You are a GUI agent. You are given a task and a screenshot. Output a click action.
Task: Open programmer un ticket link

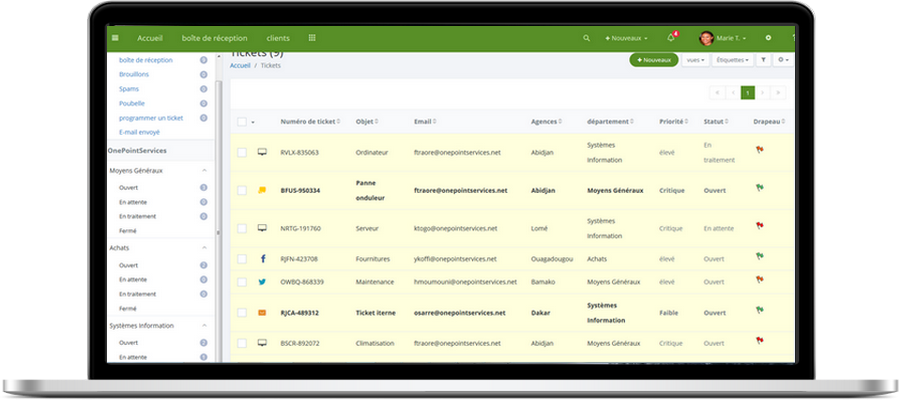151,118
